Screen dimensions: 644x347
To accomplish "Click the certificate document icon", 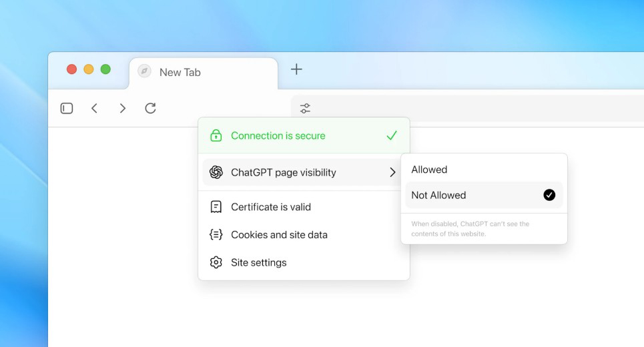I will 216,207.
